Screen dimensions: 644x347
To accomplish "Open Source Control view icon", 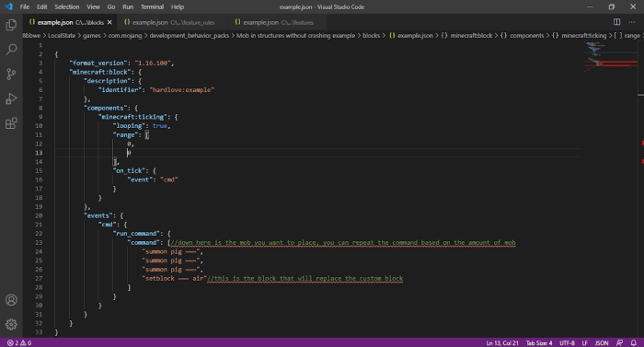I will [11, 74].
